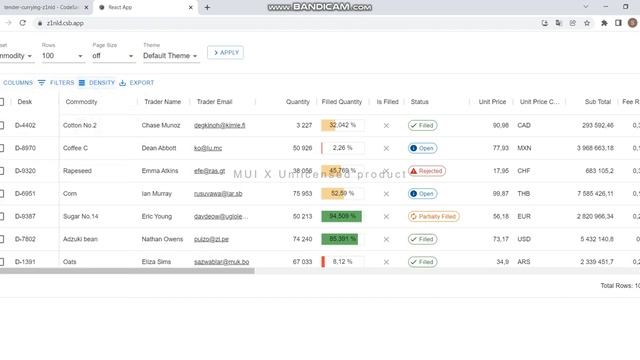Open the browser extensions puzzle icon
This screenshot has width=640, height=360.
point(604,23)
